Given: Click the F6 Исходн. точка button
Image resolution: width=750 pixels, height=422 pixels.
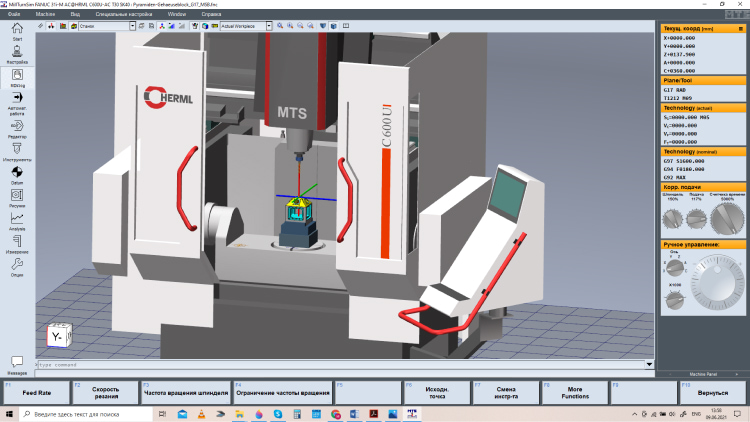Looking at the screenshot, I should 437,392.
